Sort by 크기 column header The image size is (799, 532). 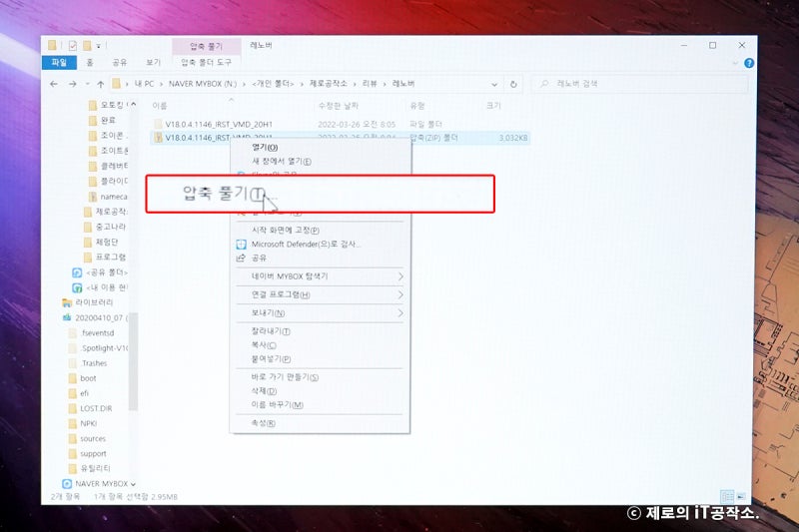click(x=493, y=106)
